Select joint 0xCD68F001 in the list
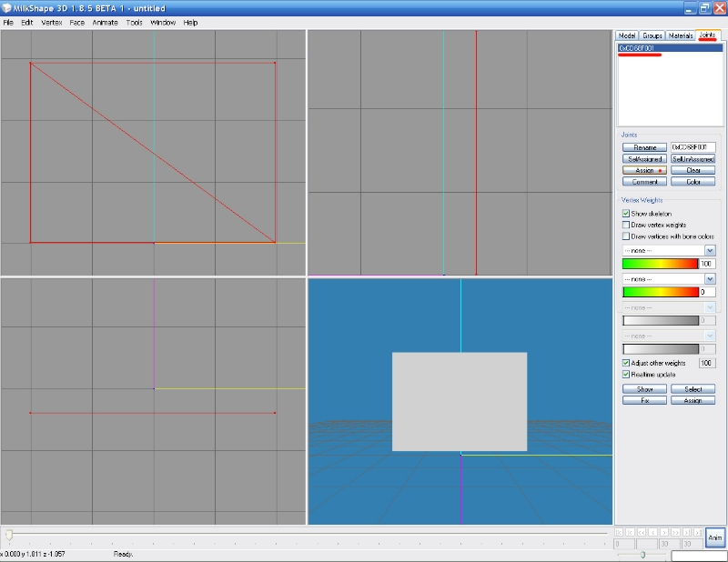 (637, 48)
